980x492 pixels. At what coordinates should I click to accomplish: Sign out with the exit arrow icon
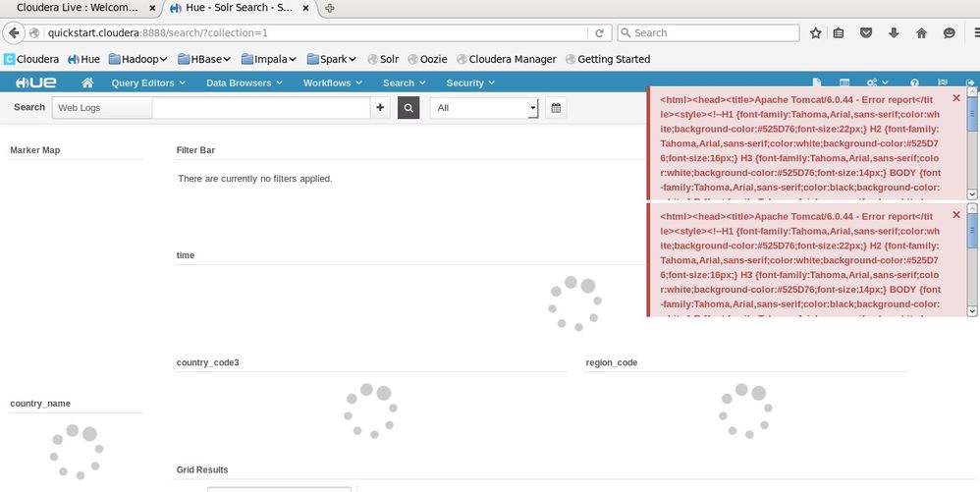tap(970, 82)
